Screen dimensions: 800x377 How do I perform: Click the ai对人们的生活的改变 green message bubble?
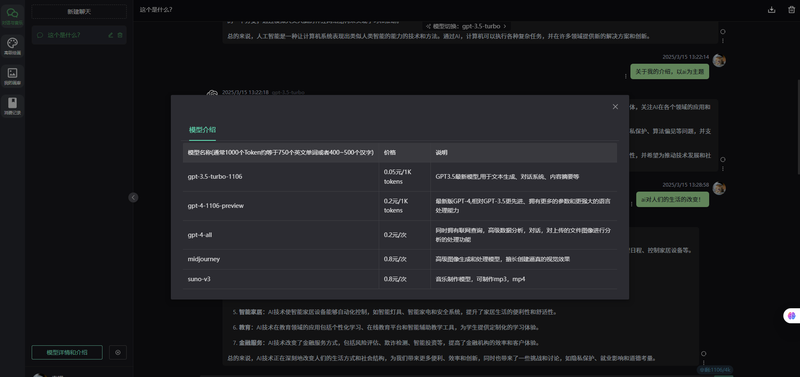(672, 199)
